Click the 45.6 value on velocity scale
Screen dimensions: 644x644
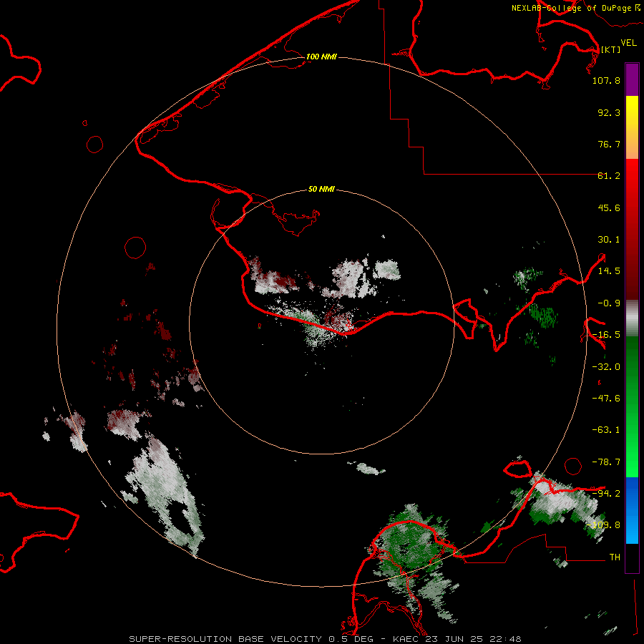(609, 208)
